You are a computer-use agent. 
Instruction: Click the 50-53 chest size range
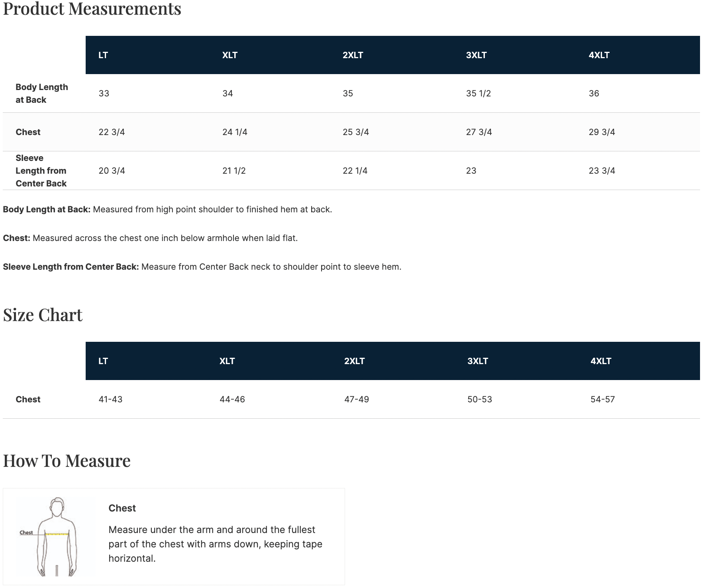pyautogui.click(x=479, y=399)
